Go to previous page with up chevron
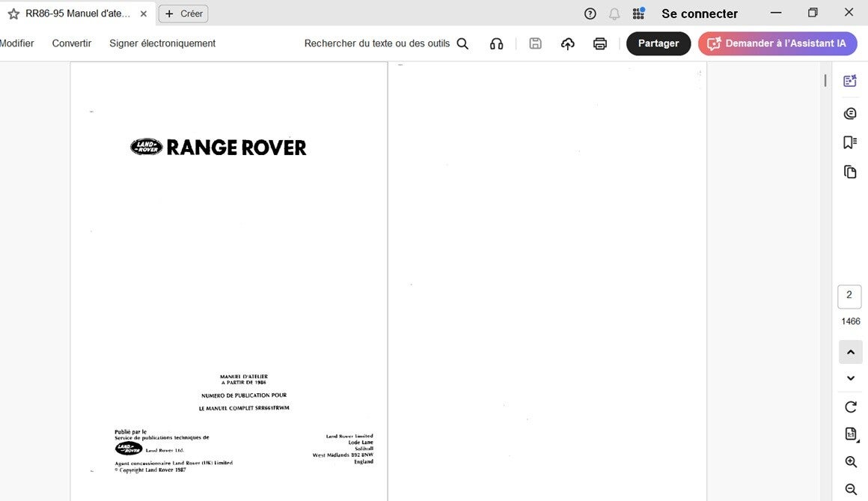This screenshot has width=868, height=501. (x=851, y=352)
